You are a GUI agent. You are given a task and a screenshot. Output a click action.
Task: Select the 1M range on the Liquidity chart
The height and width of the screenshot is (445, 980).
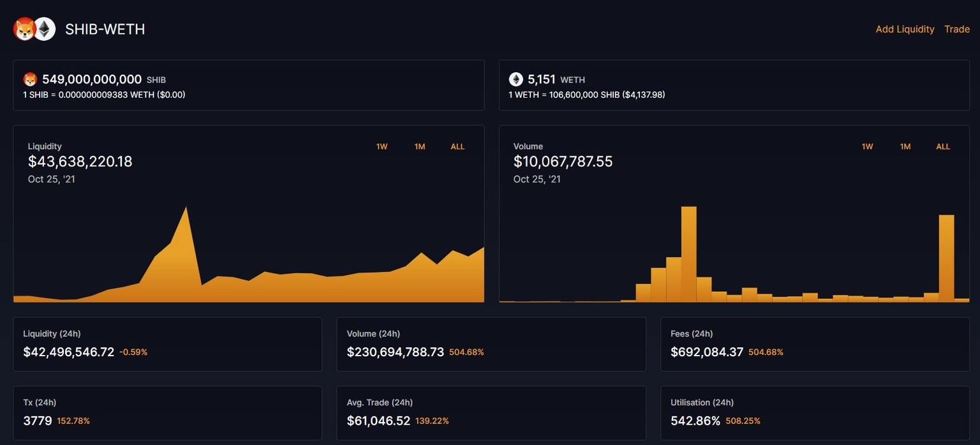[x=420, y=146]
